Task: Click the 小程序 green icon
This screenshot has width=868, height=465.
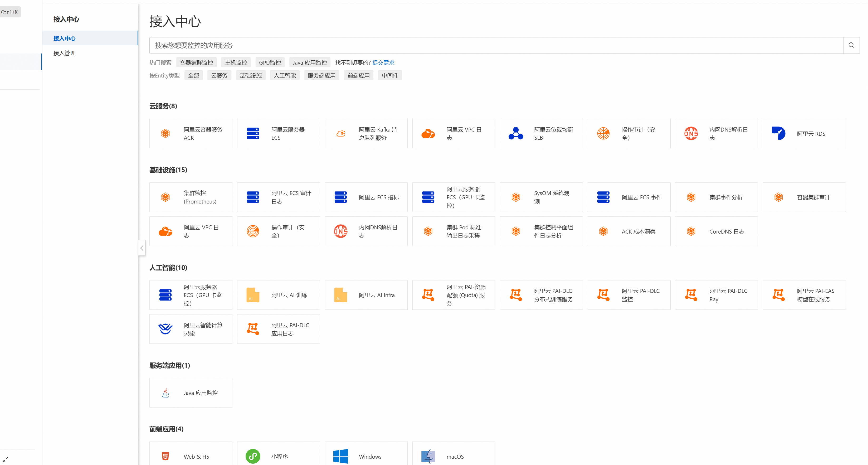Action: 253,456
